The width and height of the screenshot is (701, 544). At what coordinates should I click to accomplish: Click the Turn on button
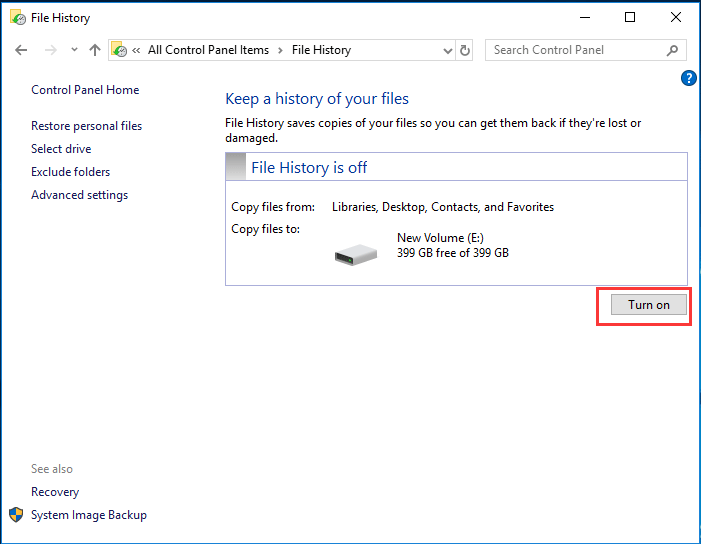click(x=648, y=305)
